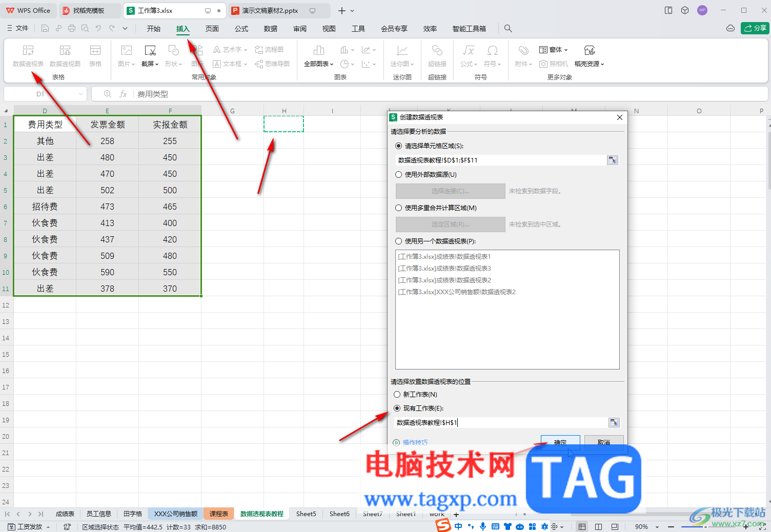Click the camera (照相机) icon
The height and width of the screenshot is (532, 771).
(x=554, y=64)
